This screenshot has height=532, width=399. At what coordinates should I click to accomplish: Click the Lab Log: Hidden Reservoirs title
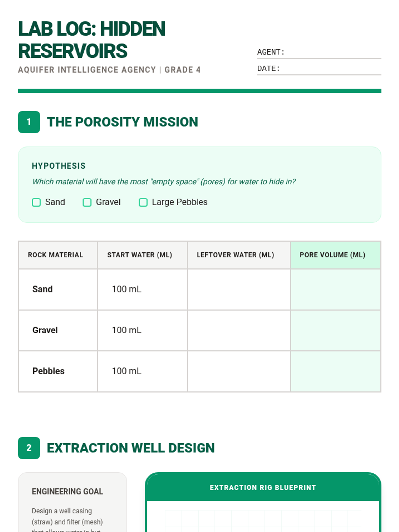click(91, 40)
